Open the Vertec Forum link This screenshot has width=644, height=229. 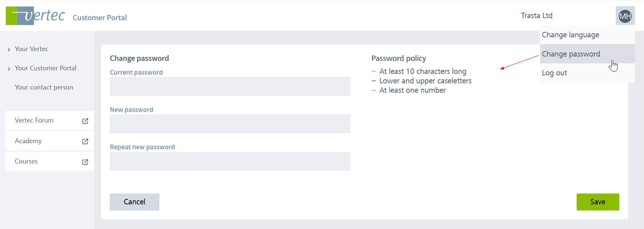click(34, 120)
